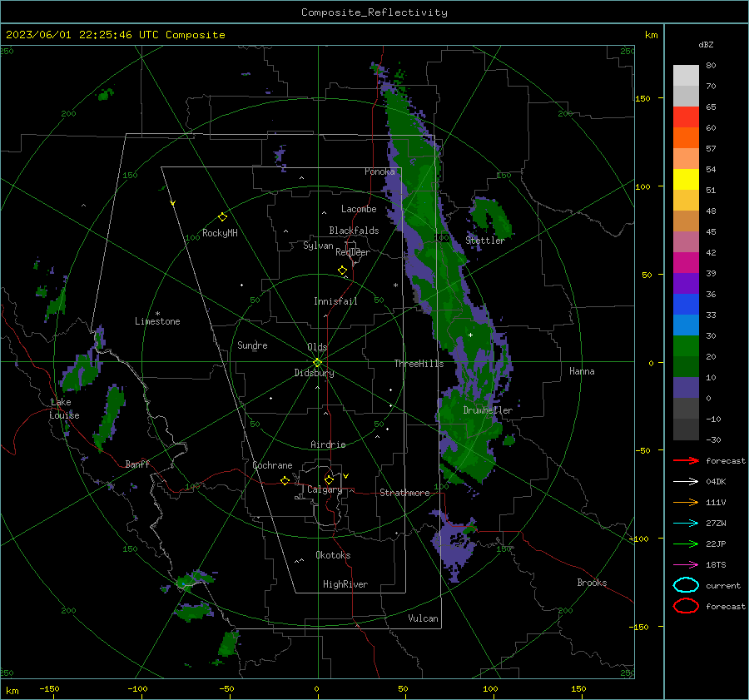Viewport: 749px width, 700px height.
Task: Select the red 60–65 dBZ color band
Action: (x=686, y=117)
